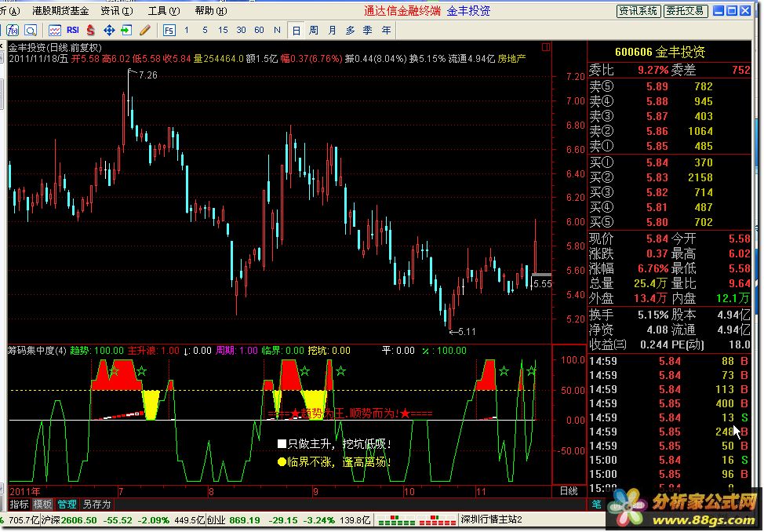764x532 pixels.
Task: Click the 总量 25.4万 value
Action: click(x=650, y=283)
